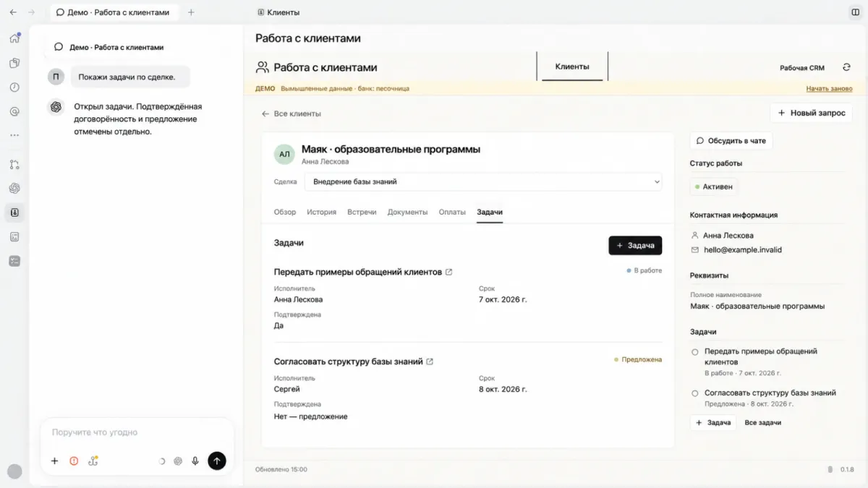
Task: Switch to the Оплаты tab
Action: pos(452,212)
